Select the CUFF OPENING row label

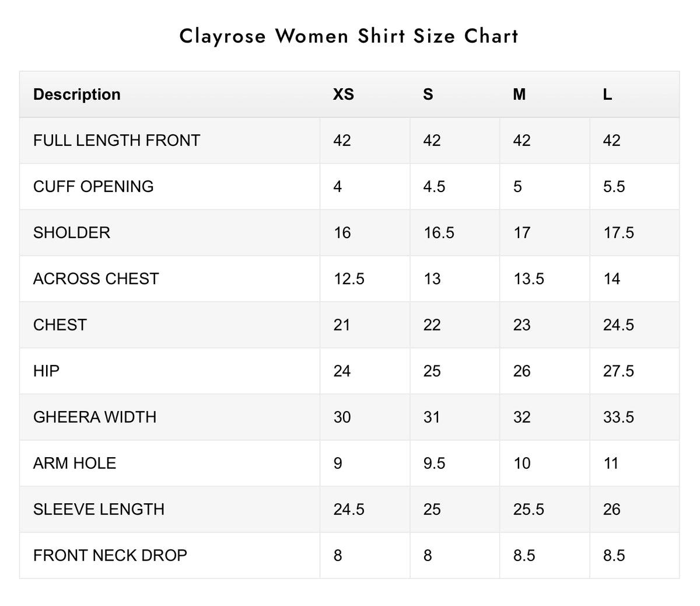93,186
